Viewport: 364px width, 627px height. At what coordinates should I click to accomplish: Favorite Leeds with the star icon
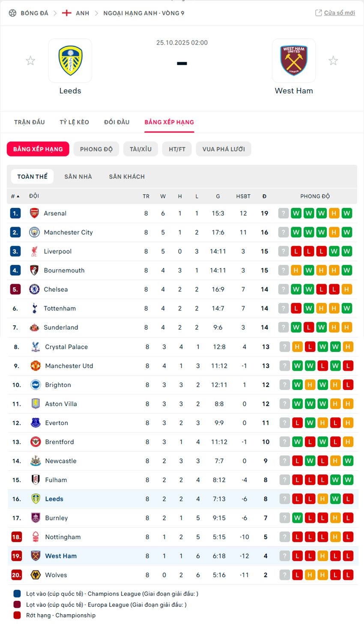(x=30, y=61)
